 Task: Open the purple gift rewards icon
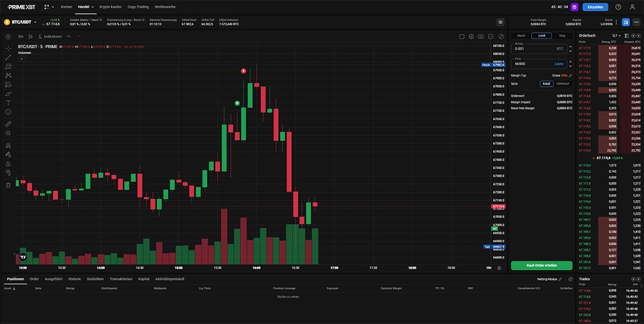coord(574,7)
